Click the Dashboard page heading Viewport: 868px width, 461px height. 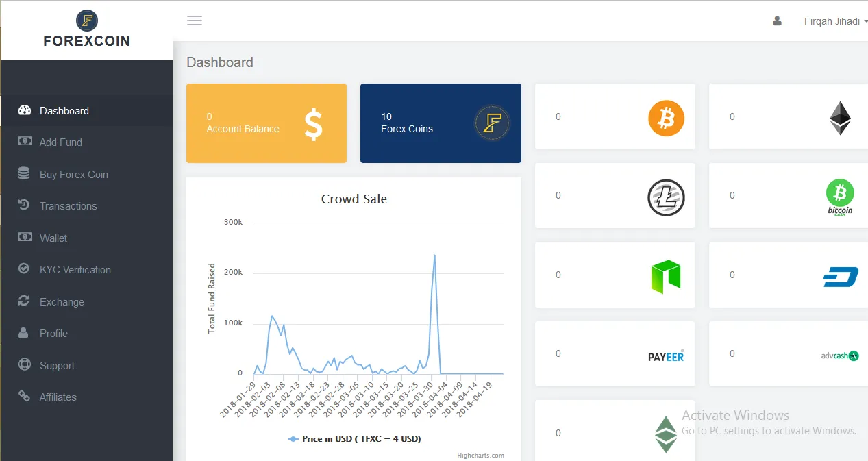click(x=220, y=62)
